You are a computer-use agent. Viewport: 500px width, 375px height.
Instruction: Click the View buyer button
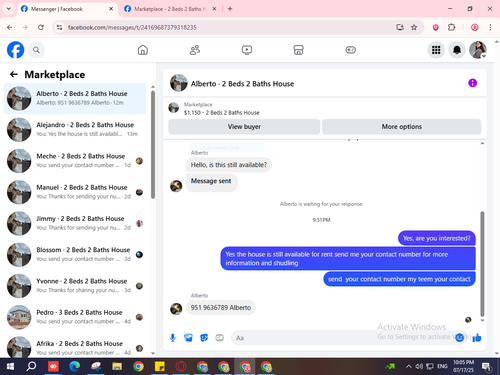244,127
